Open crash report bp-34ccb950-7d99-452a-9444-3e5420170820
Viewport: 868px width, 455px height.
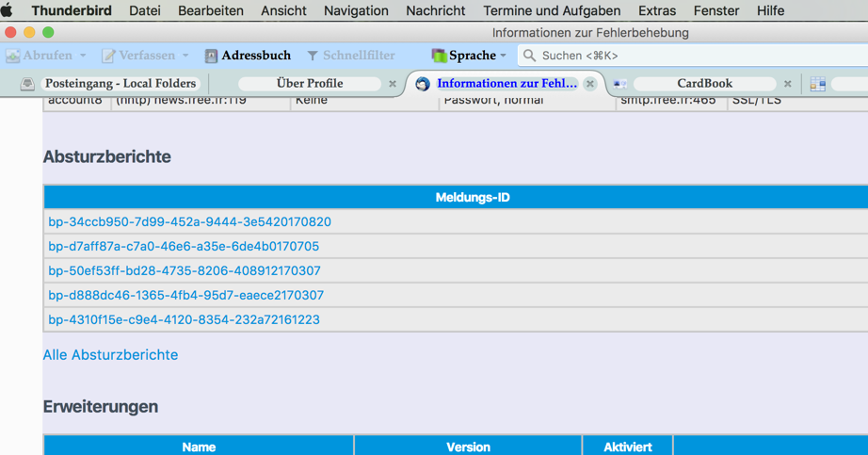click(x=189, y=221)
